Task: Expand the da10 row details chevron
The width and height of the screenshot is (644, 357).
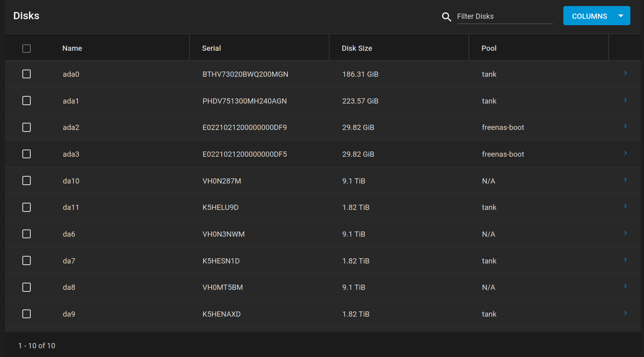Action: tap(625, 180)
